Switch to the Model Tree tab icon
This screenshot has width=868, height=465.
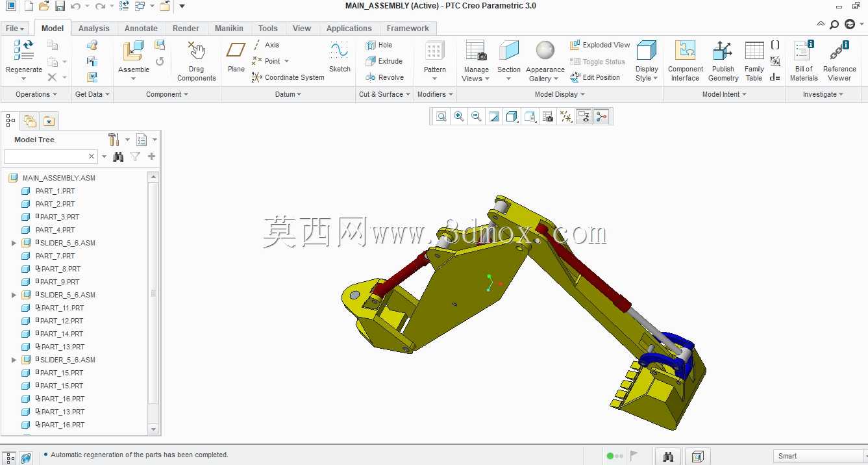(x=10, y=120)
